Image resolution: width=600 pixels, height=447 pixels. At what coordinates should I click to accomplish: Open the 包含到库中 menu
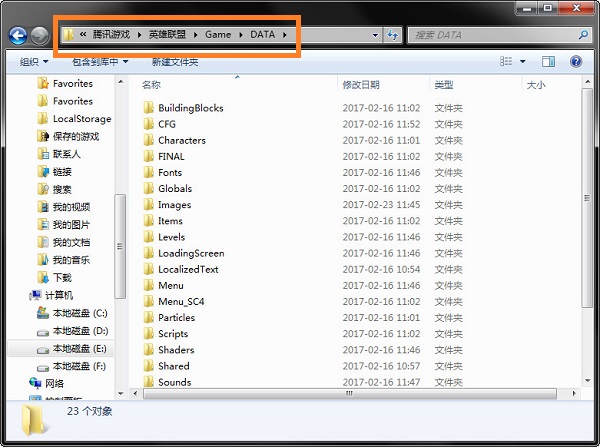(x=100, y=62)
